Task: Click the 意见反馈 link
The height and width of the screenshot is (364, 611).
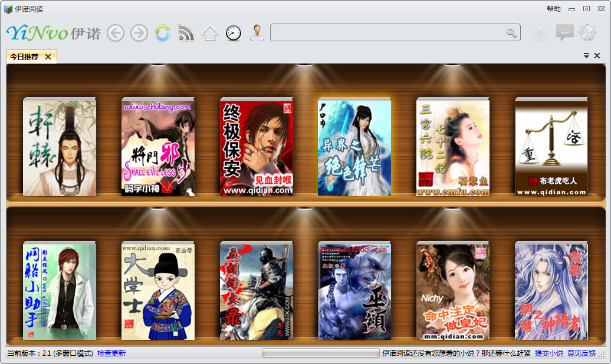Action: pyautogui.click(x=582, y=353)
